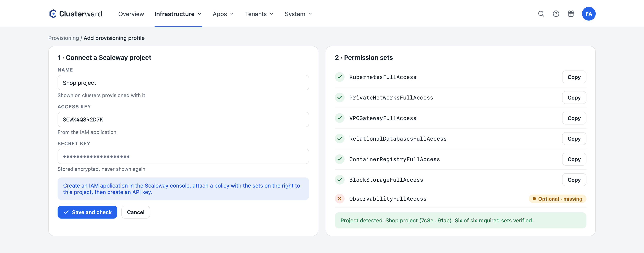Click the ObservabilityFullAccess red cross icon
The height and width of the screenshot is (253, 644).
click(340, 198)
